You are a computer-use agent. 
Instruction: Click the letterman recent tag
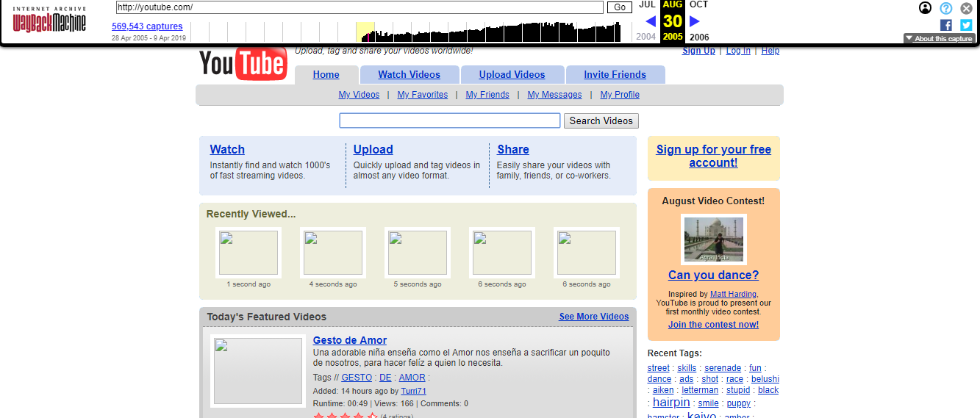pos(700,390)
